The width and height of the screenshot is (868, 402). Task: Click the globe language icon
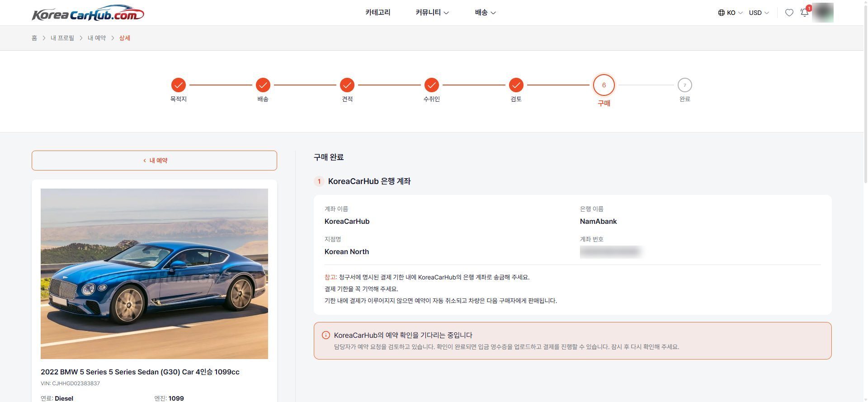[x=721, y=13]
